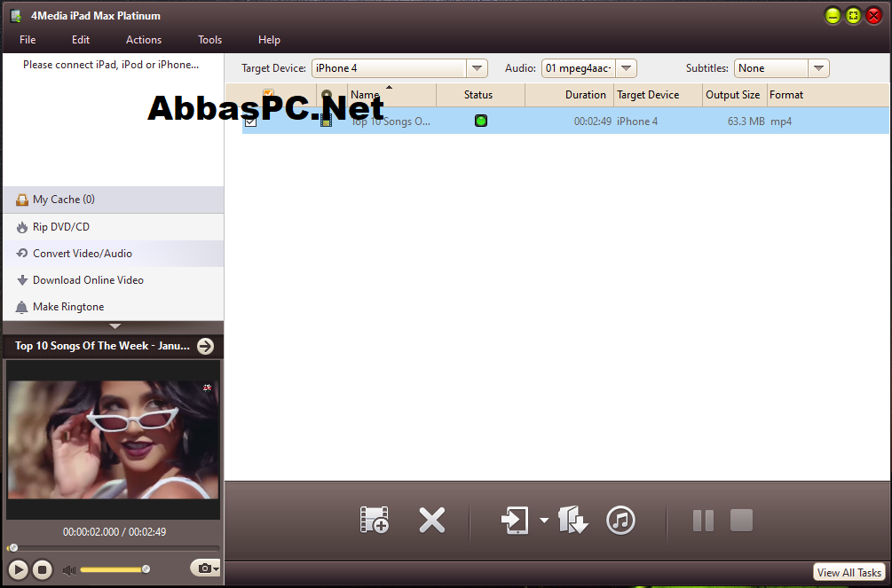Open export to device dropdown arrow

pos(544,520)
